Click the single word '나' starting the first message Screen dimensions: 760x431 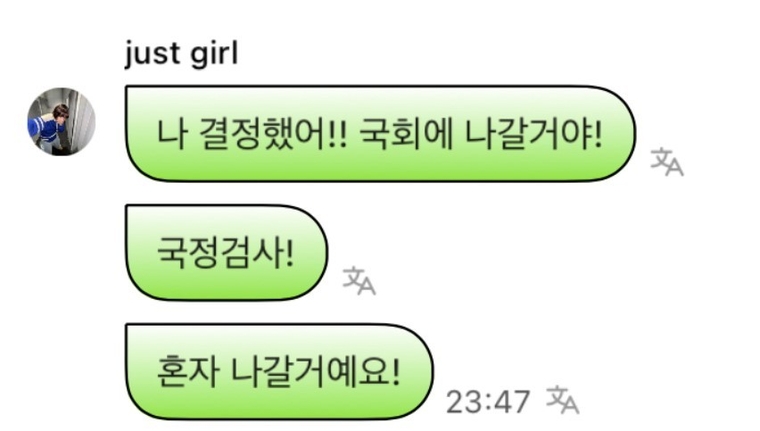click(x=172, y=134)
